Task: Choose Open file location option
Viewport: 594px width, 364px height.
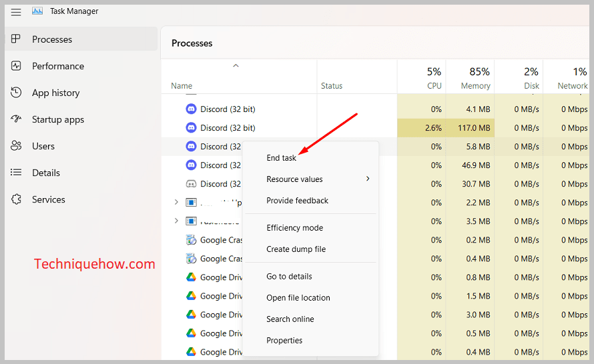Action: (x=298, y=298)
